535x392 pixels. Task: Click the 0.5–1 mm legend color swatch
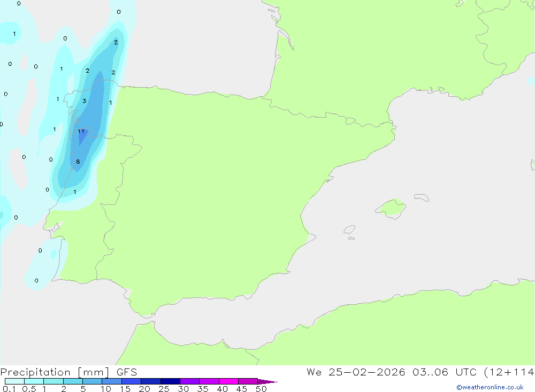[34, 381]
